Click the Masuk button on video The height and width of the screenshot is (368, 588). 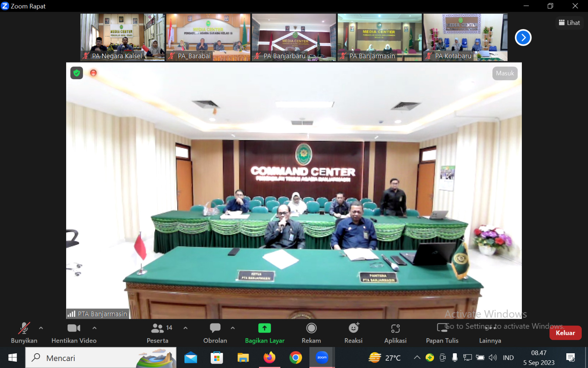click(x=505, y=73)
